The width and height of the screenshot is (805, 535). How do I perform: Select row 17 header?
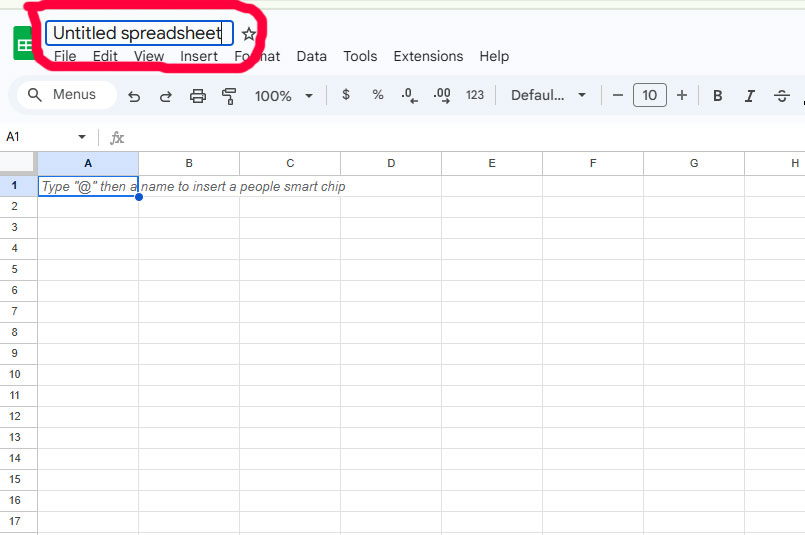[18, 522]
